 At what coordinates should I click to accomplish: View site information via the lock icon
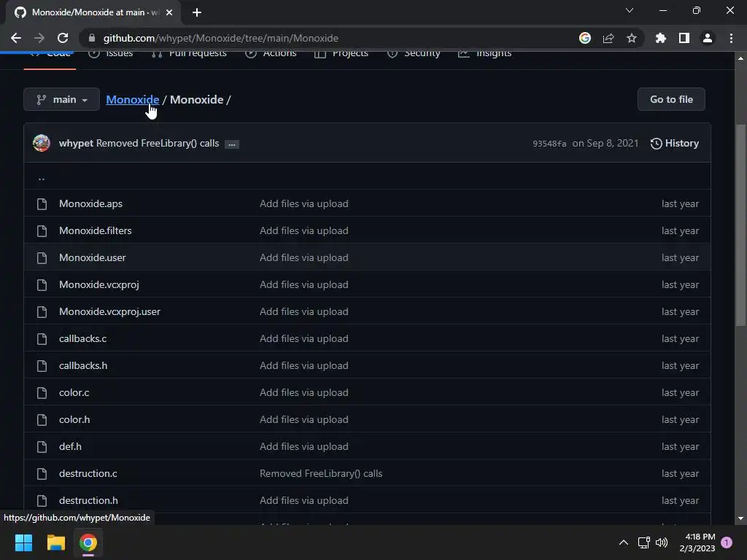92,38
